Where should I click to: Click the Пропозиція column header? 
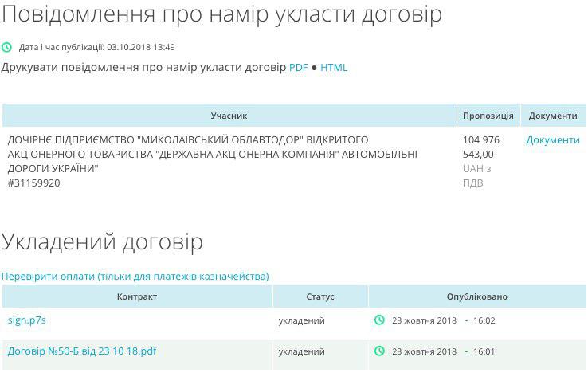[488, 116]
